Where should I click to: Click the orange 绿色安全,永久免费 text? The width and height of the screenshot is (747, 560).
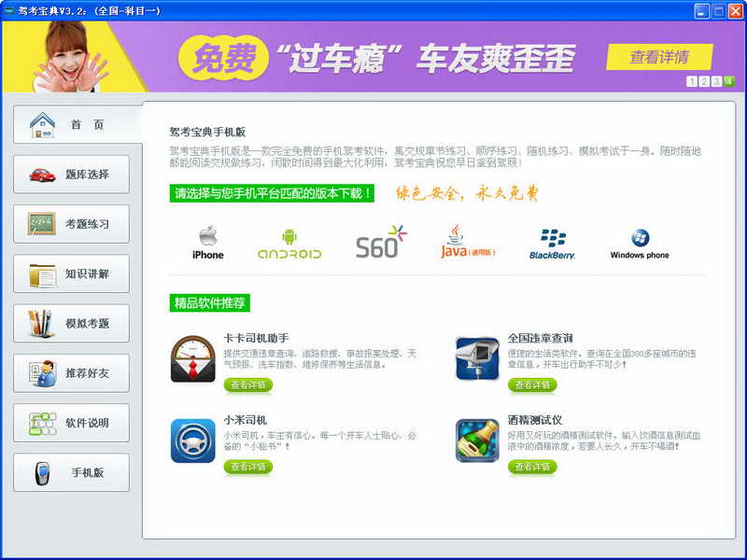point(467,193)
